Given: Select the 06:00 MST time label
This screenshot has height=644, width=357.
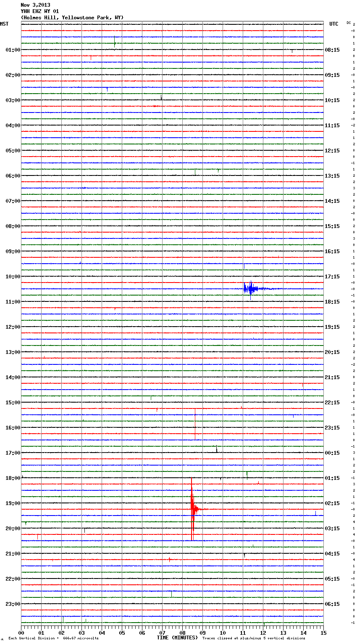Looking at the screenshot, I should 13,176.
